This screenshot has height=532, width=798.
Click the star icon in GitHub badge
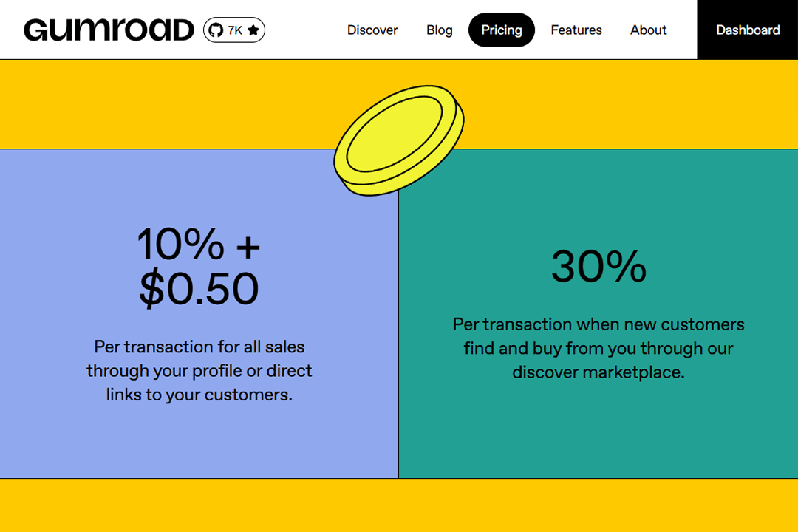253,30
